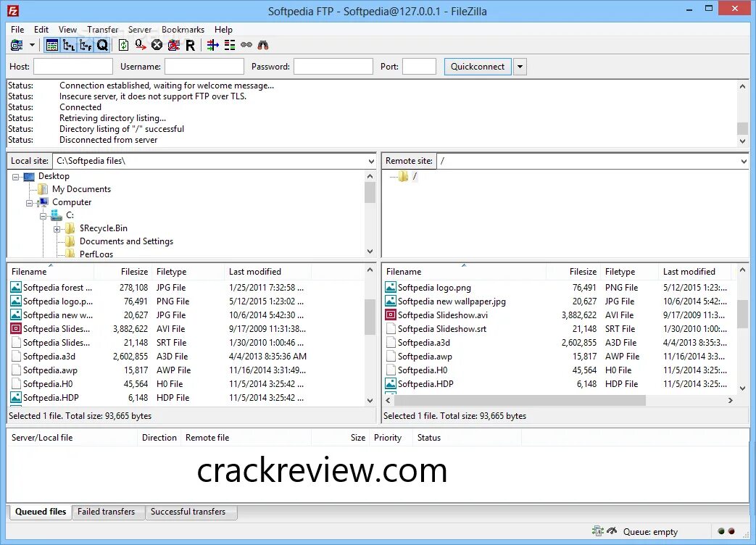Viewport: 756px width, 545px height.
Task: Select local Softpedia.HDP file icon
Action: point(16,398)
